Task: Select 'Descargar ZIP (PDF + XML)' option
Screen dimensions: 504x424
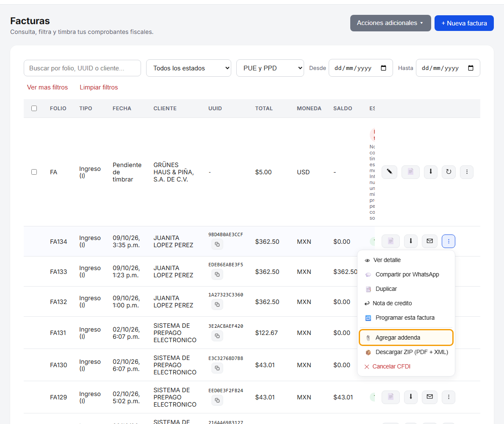Action: click(406, 352)
